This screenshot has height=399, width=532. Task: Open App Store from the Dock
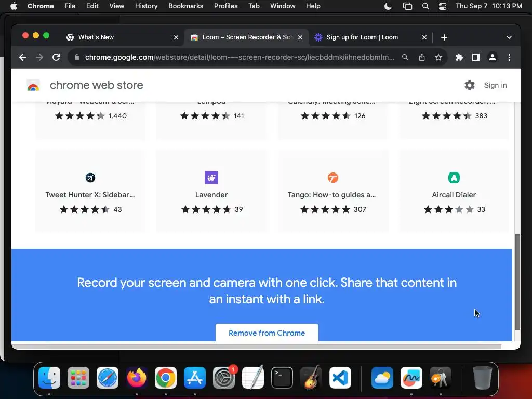[195, 378]
